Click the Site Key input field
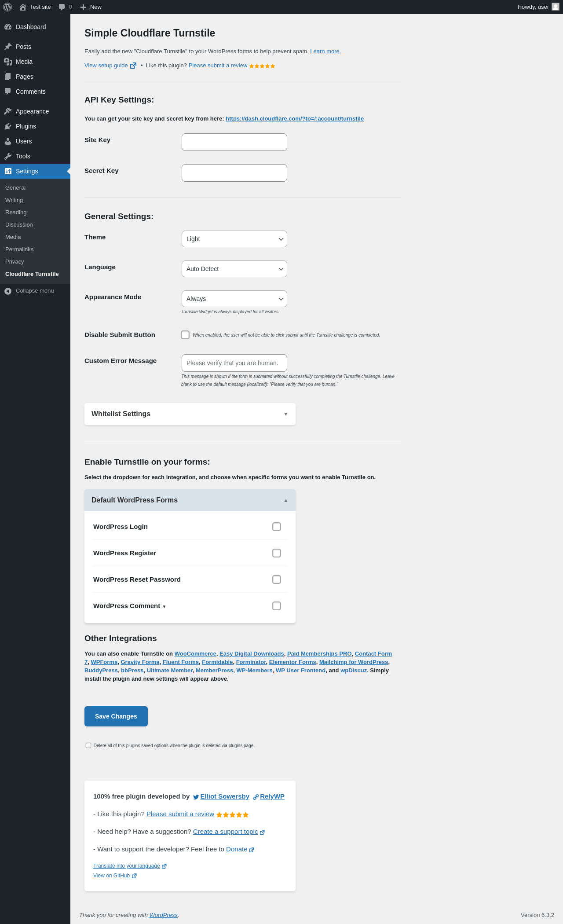The height and width of the screenshot is (924, 563). (x=234, y=142)
